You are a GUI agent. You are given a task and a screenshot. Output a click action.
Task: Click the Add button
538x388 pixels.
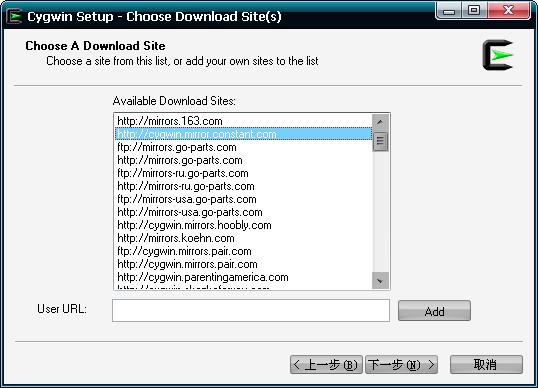coord(434,311)
